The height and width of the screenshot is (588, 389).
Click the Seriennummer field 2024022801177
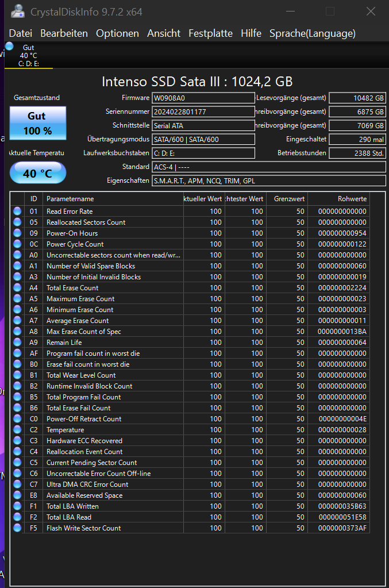point(203,112)
